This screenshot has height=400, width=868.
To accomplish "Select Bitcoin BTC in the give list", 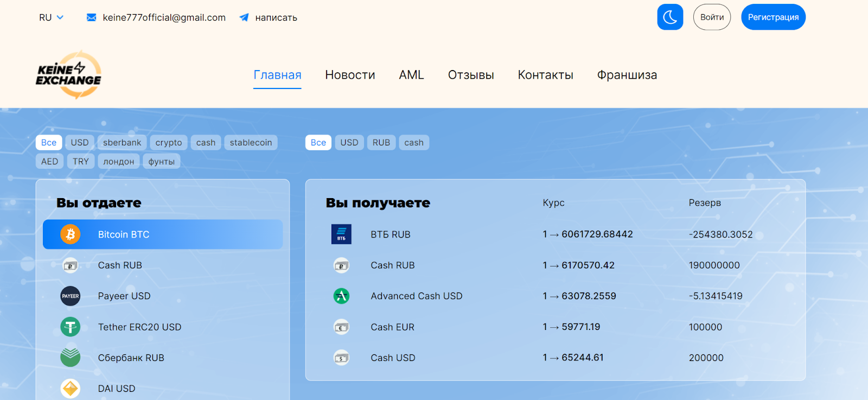I will point(163,234).
